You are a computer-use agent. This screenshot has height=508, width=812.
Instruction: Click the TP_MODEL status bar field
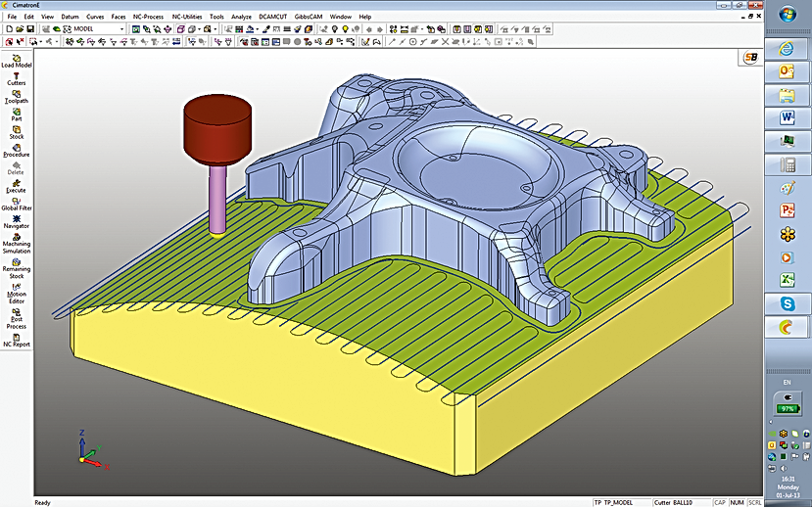(x=621, y=502)
